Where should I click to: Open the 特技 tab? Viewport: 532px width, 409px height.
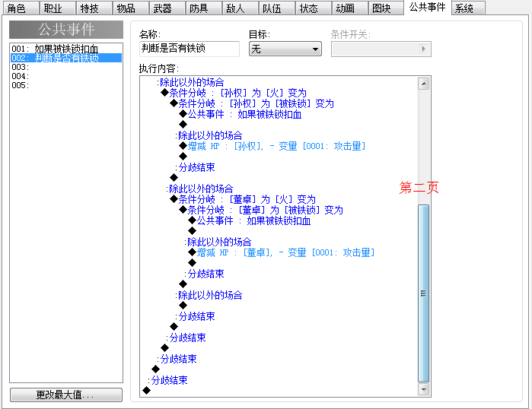click(94, 8)
